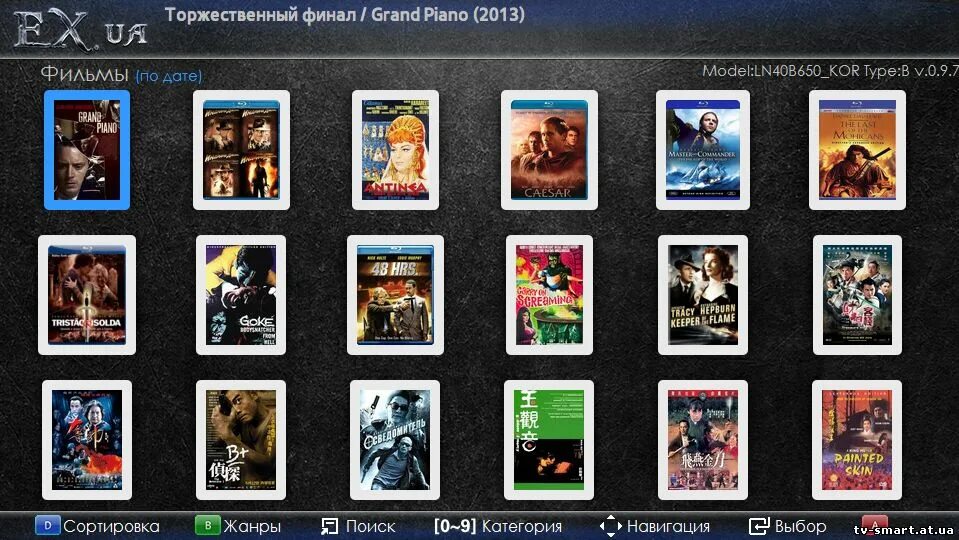Choose the Keeper of the Flame poster
This screenshot has height=540, width=959.
coord(703,295)
